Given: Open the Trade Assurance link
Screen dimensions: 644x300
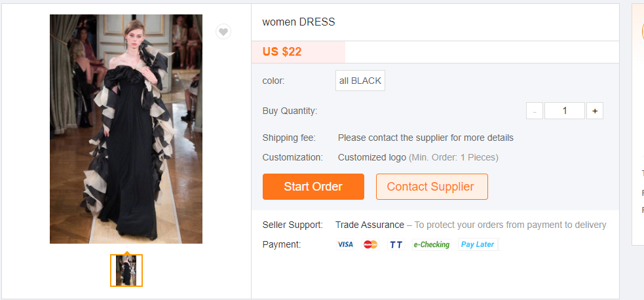Looking at the screenshot, I should pos(369,225).
